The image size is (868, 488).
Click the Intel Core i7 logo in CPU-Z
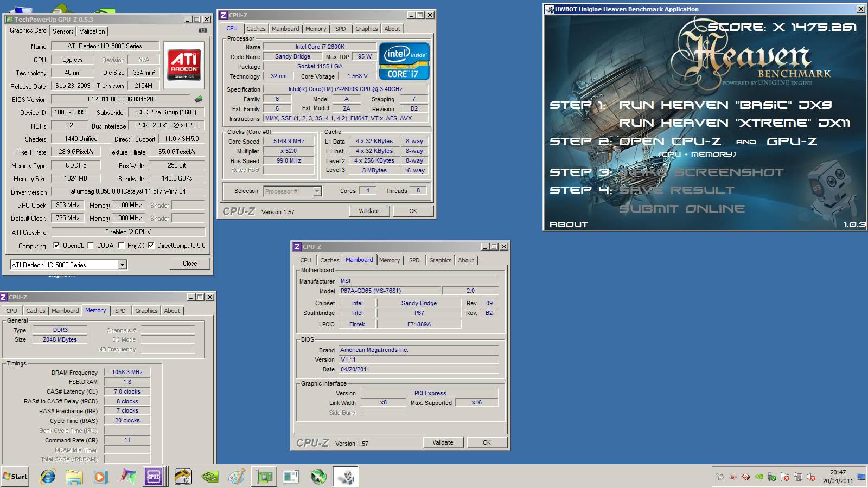coord(405,61)
